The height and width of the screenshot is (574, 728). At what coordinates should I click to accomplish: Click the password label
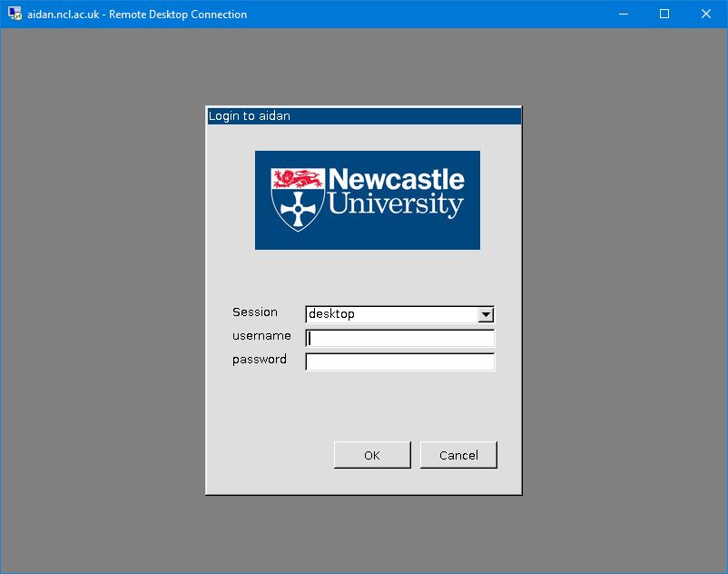pyautogui.click(x=260, y=360)
